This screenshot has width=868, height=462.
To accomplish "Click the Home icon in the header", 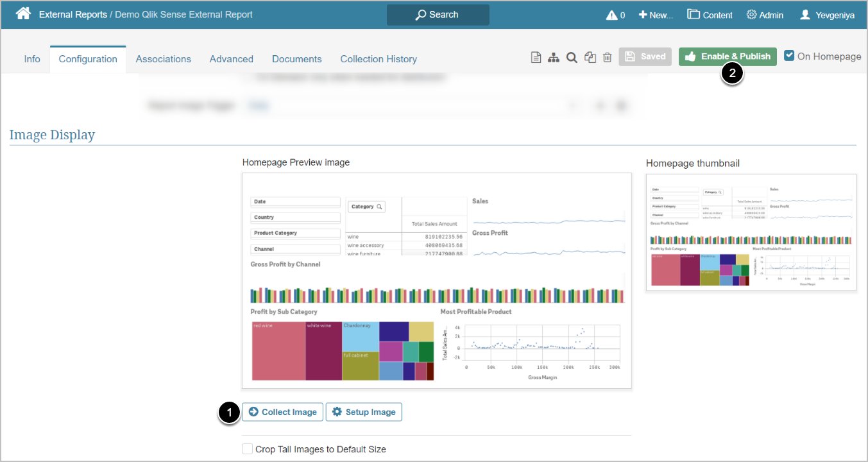I will [23, 14].
